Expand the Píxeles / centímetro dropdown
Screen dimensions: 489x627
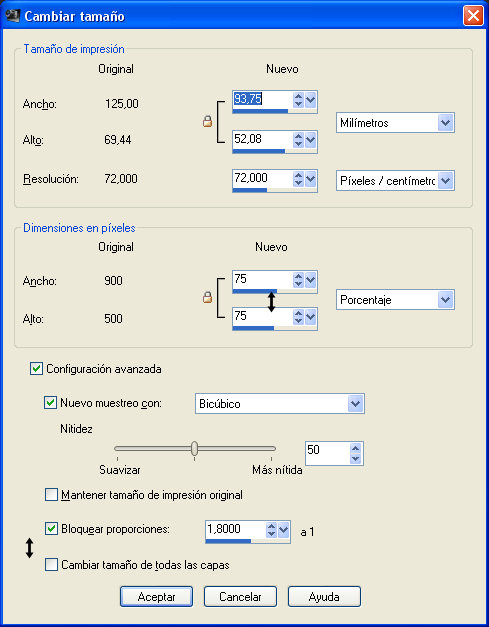coord(395,181)
